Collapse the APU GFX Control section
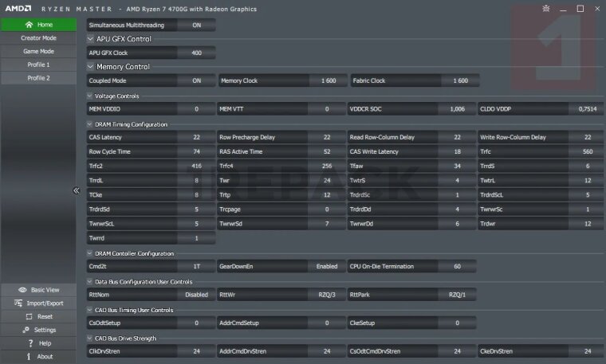The height and width of the screenshot is (364, 606). click(90, 38)
